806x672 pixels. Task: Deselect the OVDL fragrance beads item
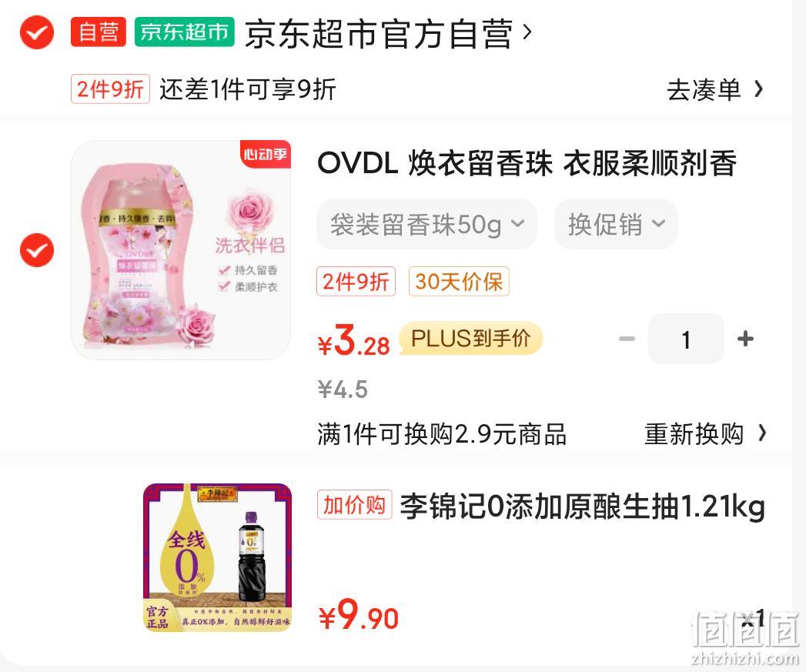(x=36, y=250)
